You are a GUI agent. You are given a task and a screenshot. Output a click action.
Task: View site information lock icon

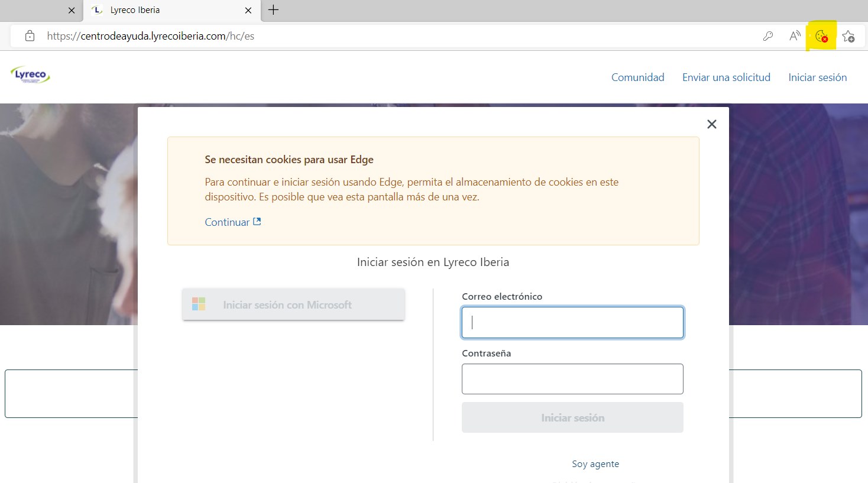30,36
